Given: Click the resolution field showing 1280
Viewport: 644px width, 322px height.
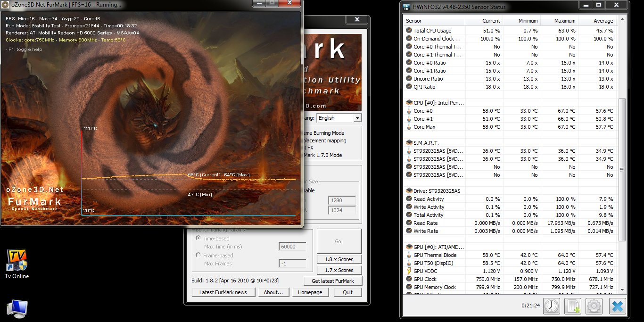Looking at the screenshot, I should 342,200.
